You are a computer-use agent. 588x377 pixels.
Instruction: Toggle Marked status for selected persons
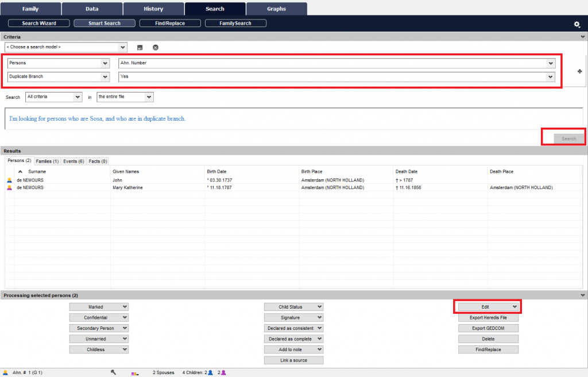click(x=98, y=306)
